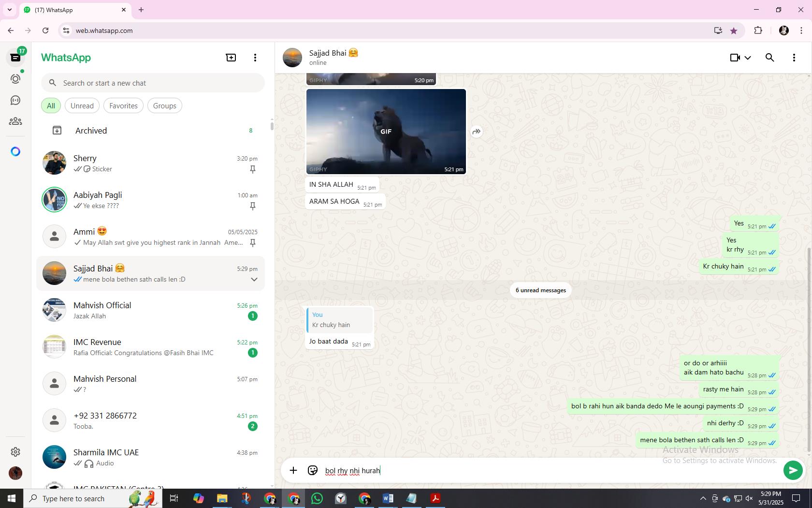The image size is (812, 508).
Task: Open Chrome three-dot menu
Action: click(x=801, y=30)
